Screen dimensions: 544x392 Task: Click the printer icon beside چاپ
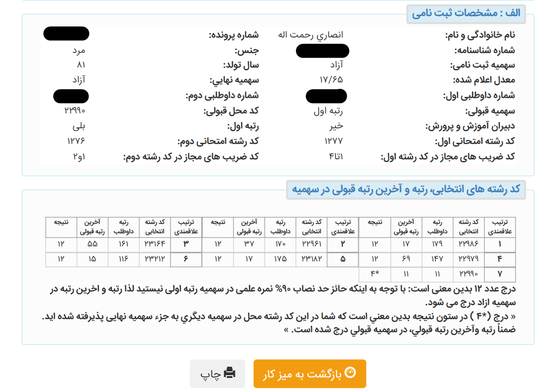(x=229, y=373)
